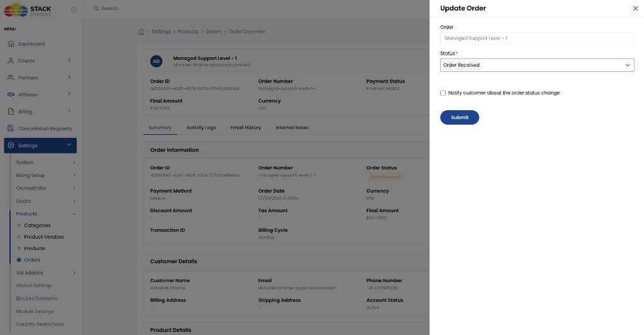The height and width of the screenshot is (335, 644).
Task: Click the Settings gear icon
Action: tap(11, 145)
